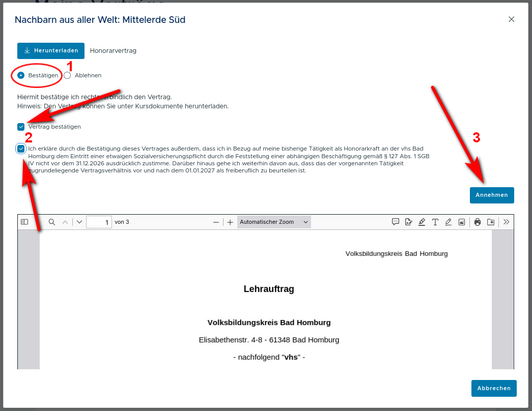532x411 pixels.
Task: Toggle the Sozialversicherungspflicht declaration checkbox
Action: 21,149
